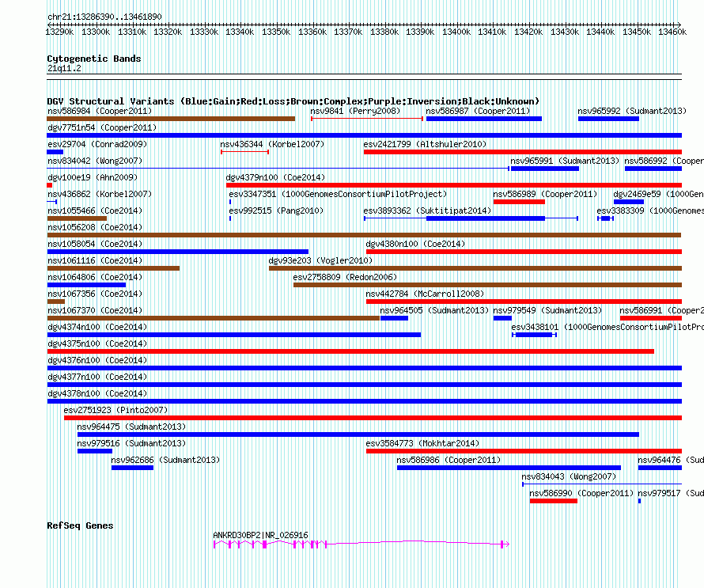Click nsv962686 (Sudmant2013) label
Image resolution: width=704 pixels, height=588 pixels.
coord(165,460)
